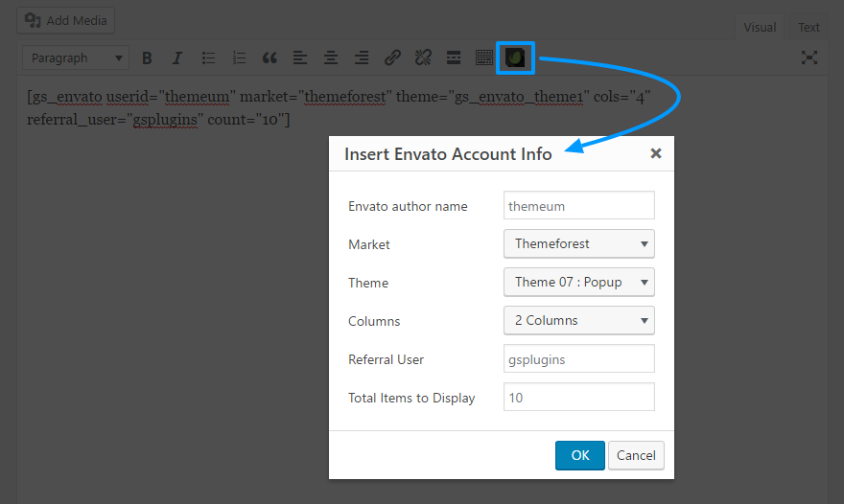Cancel the Envato dialog

click(636, 455)
